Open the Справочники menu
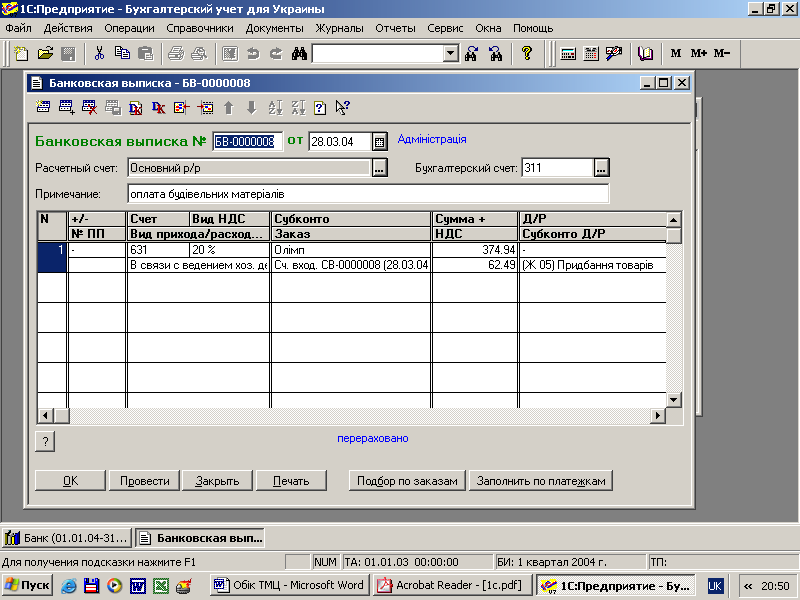The image size is (800, 600). point(199,28)
